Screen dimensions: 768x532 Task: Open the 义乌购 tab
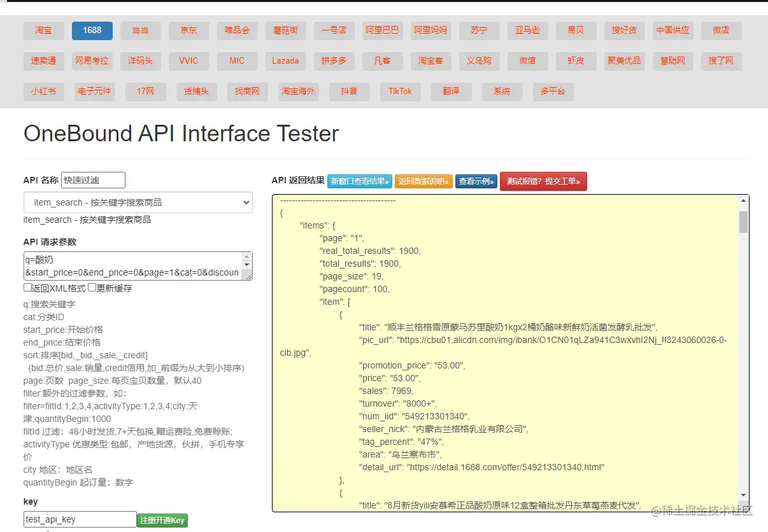pyautogui.click(x=480, y=61)
